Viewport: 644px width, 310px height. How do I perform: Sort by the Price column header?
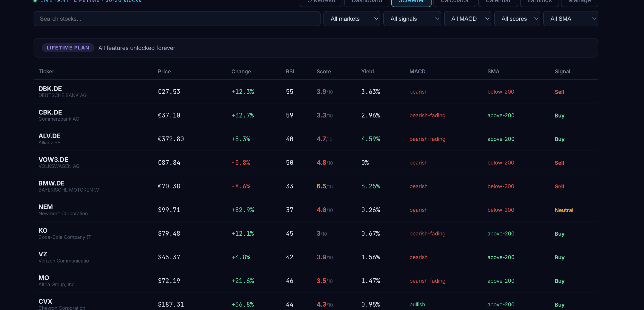164,71
